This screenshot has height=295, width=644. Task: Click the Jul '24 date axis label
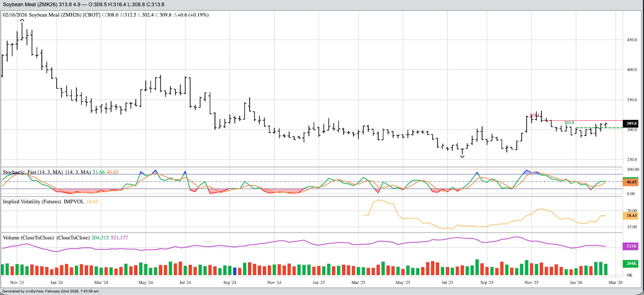point(185,282)
